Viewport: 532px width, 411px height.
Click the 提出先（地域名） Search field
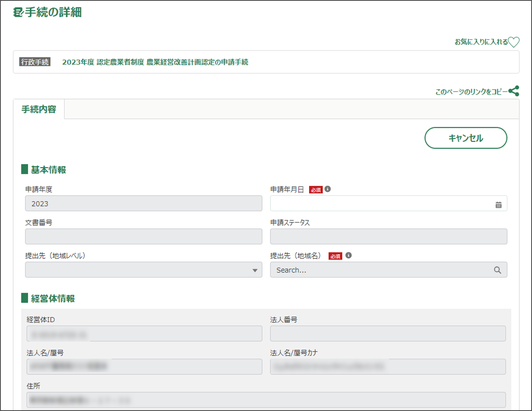tap(380, 270)
